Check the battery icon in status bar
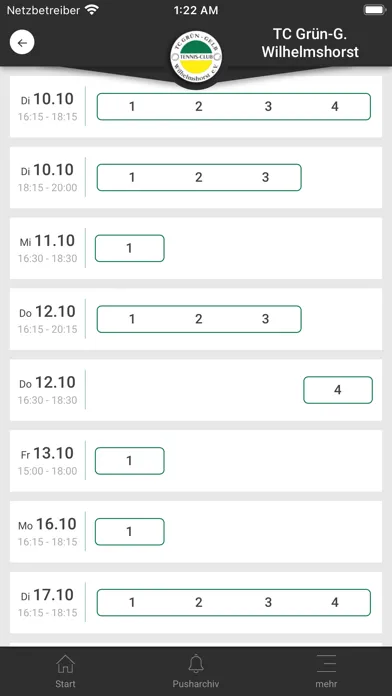Viewport: 392px width, 696px height. [x=374, y=10]
